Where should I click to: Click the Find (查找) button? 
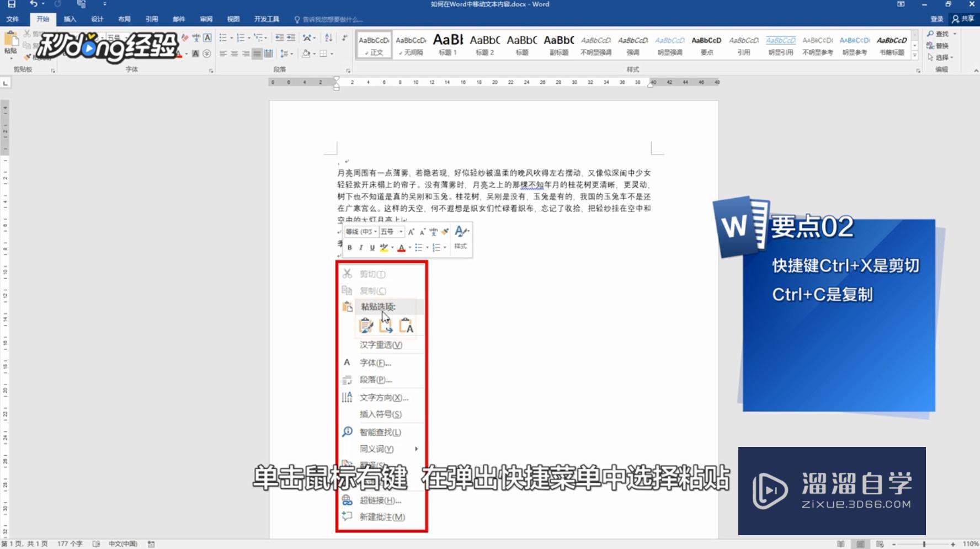[x=939, y=34]
